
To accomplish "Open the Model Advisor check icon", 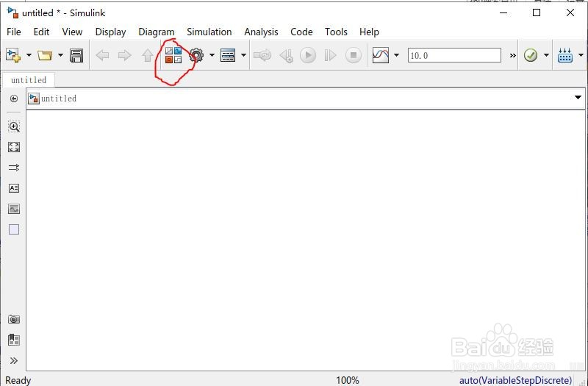I will tap(531, 55).
